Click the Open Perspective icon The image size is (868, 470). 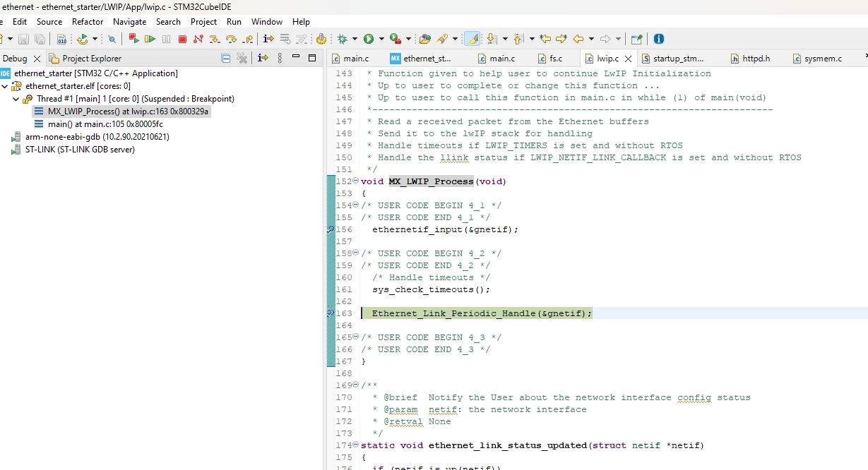pyautogui.click(x=636, y=39)
